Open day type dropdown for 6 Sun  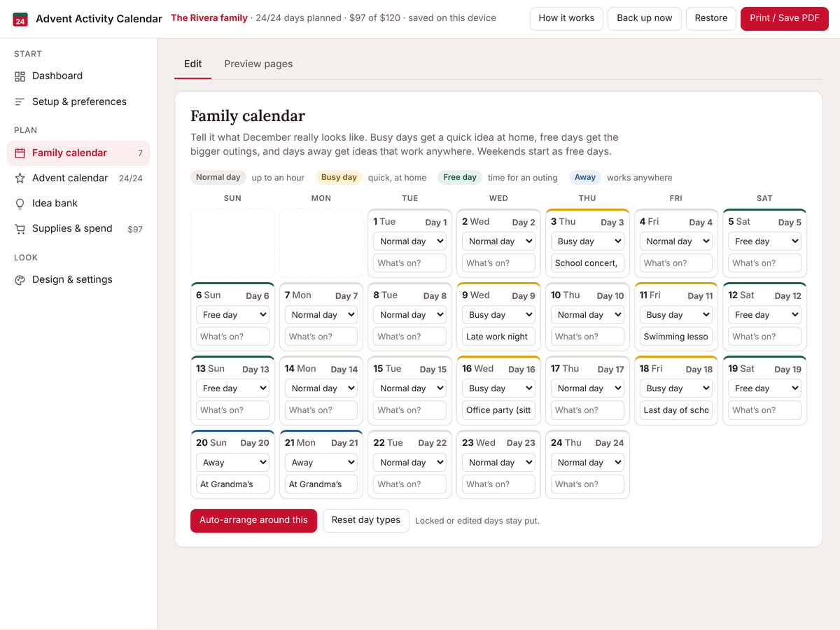click(232, 315)
